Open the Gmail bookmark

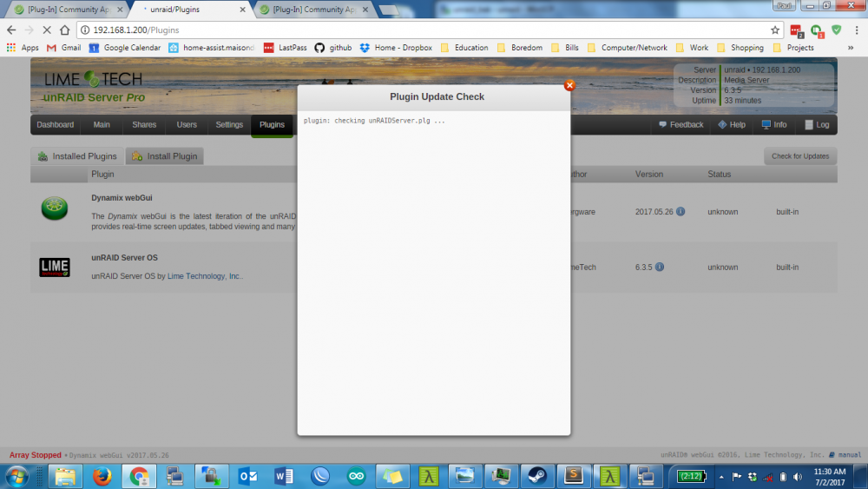(x=64, y=48)
